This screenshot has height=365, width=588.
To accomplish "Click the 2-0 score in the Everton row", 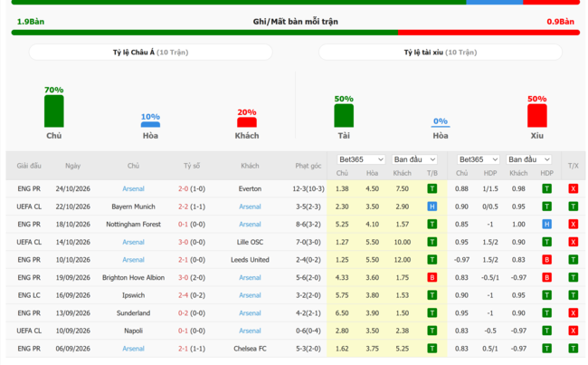I will [x=183, y=188].
